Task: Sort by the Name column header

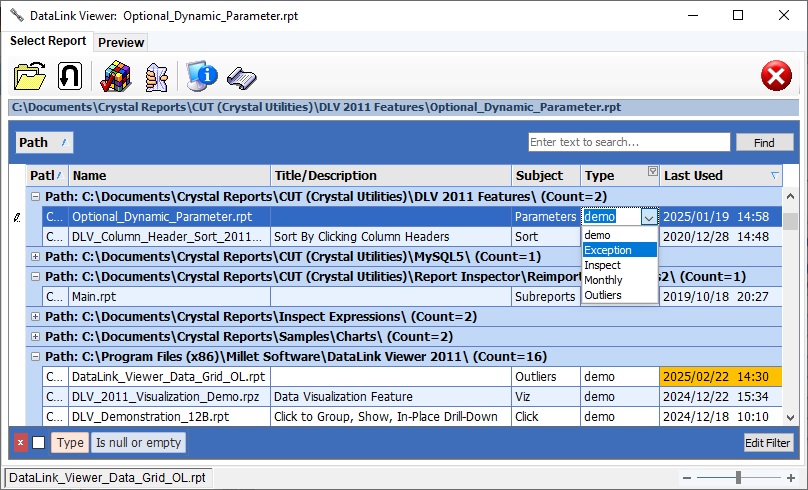Action: click(x=169, y=176)
